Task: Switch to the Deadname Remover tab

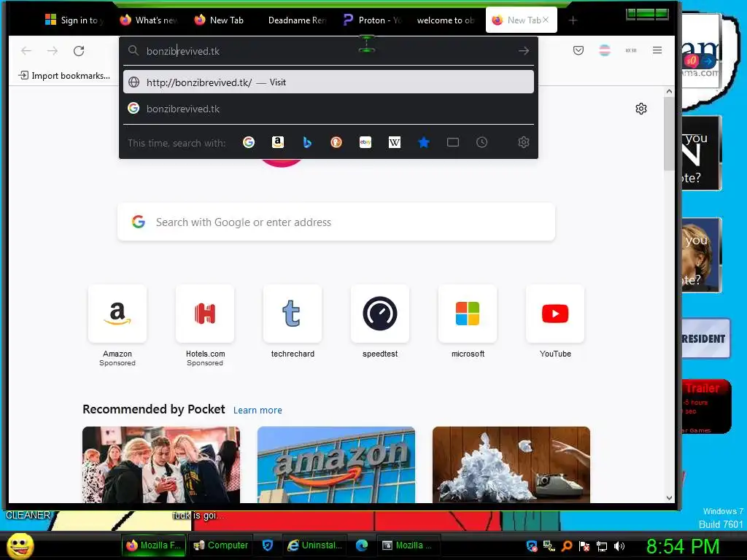Action: click(x=298, y=20)
